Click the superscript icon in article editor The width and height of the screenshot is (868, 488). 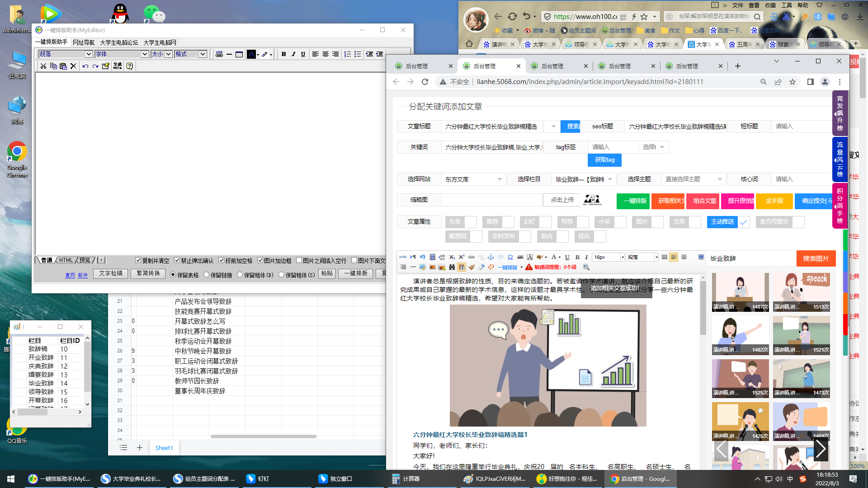(x=462, y=257)
